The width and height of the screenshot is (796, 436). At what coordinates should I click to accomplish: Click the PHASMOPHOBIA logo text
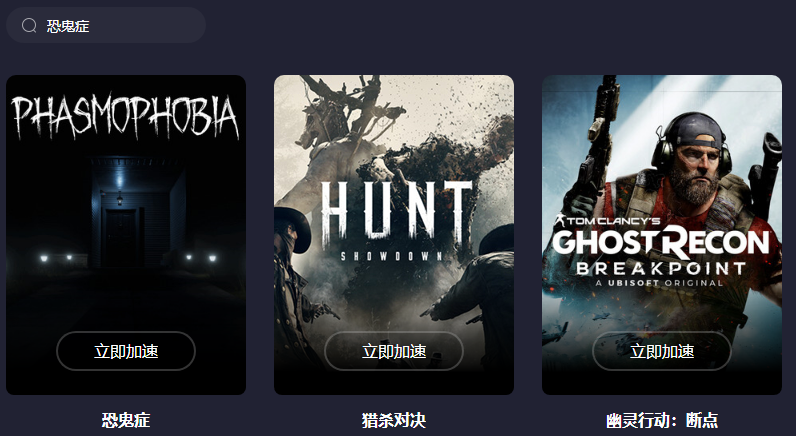point(125,118)
